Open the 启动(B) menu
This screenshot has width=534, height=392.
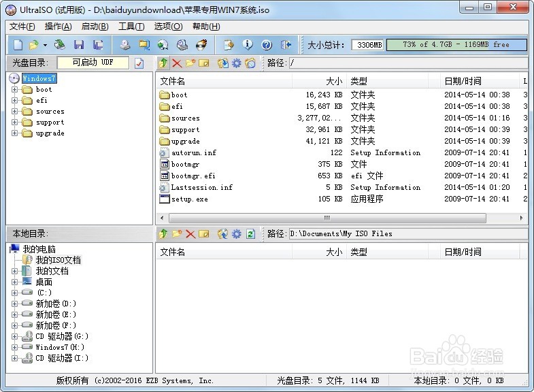[x=95, y=27]
